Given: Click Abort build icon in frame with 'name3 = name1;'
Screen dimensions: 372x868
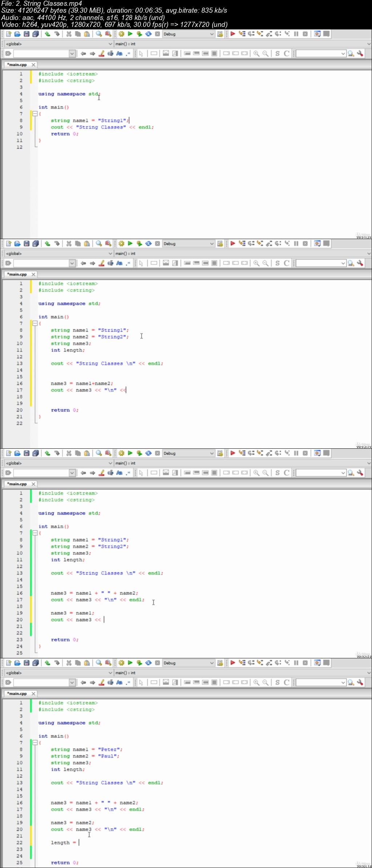Looking at the screenshot, I should 157,453.
